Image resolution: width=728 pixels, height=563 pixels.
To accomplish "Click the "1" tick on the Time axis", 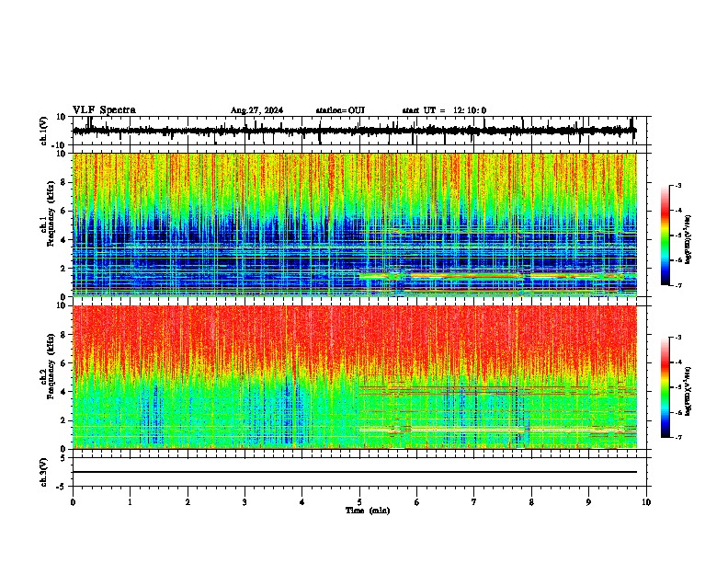I will pos(131,502).
